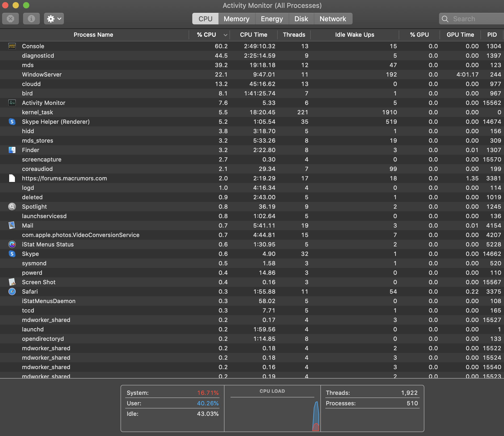
Task: Click the Quit Process stop icon
Action: click(10, 19)
